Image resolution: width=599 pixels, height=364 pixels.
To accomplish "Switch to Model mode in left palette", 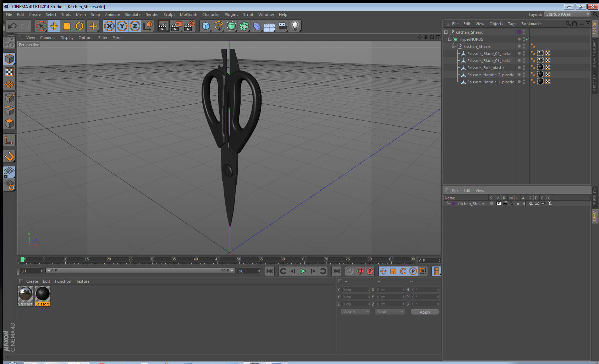I will (x=9, y=59).
